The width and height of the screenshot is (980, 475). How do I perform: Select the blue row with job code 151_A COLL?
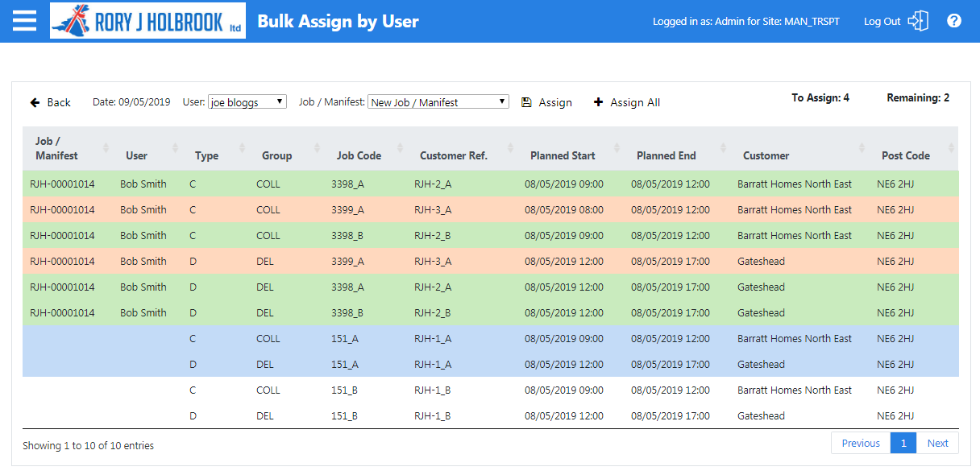click(491, 338)
